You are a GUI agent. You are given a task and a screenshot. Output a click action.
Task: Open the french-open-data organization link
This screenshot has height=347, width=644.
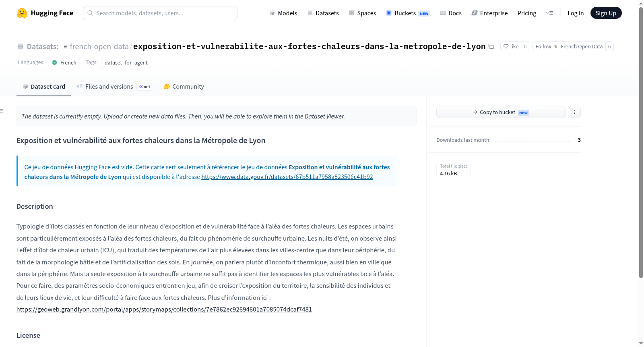(x=99, y=46)
